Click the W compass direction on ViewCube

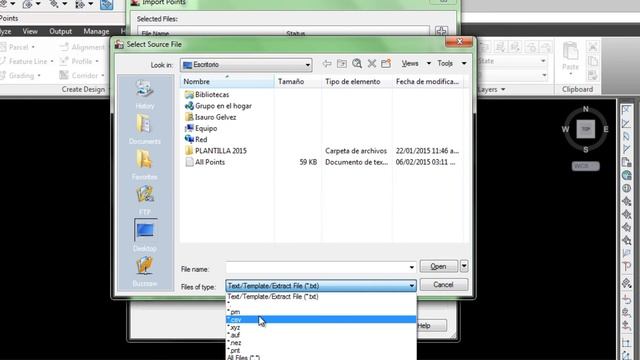565,129
